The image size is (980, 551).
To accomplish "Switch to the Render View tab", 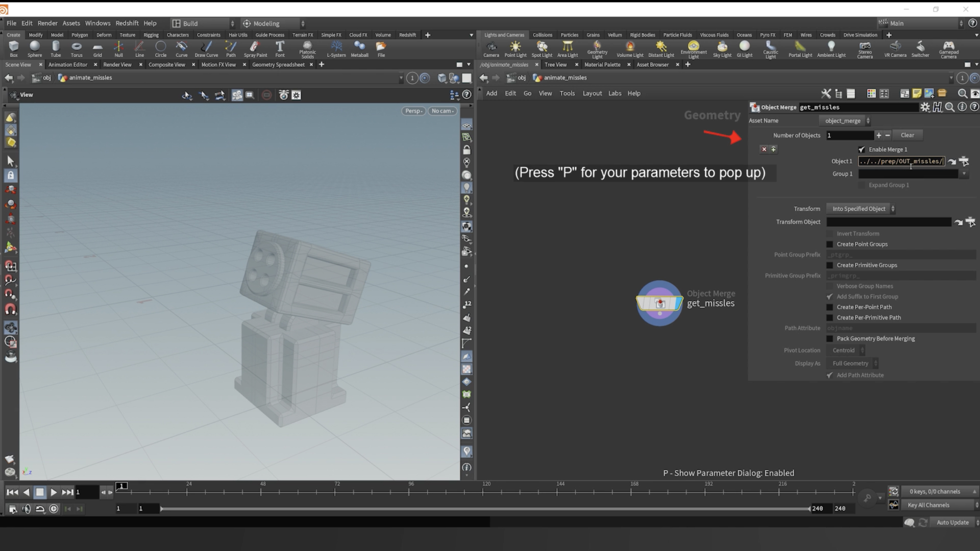I will tap(117, 65).
